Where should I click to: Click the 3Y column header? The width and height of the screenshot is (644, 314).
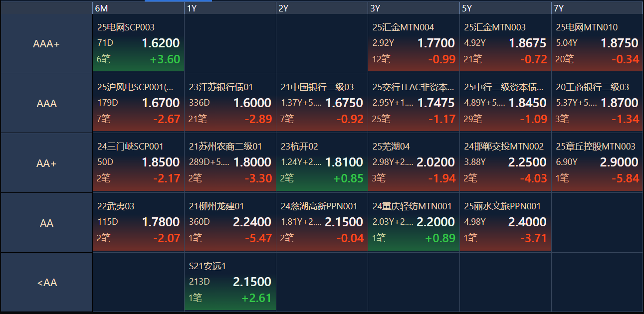[414, 8]
